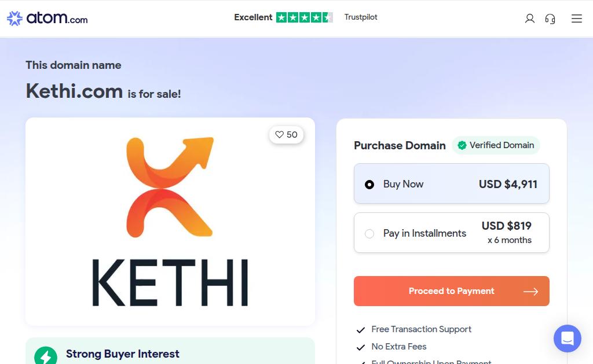Click the Proceed to Payment button
The width and height of the screenshot is (593, 364).
coord(451,291)
